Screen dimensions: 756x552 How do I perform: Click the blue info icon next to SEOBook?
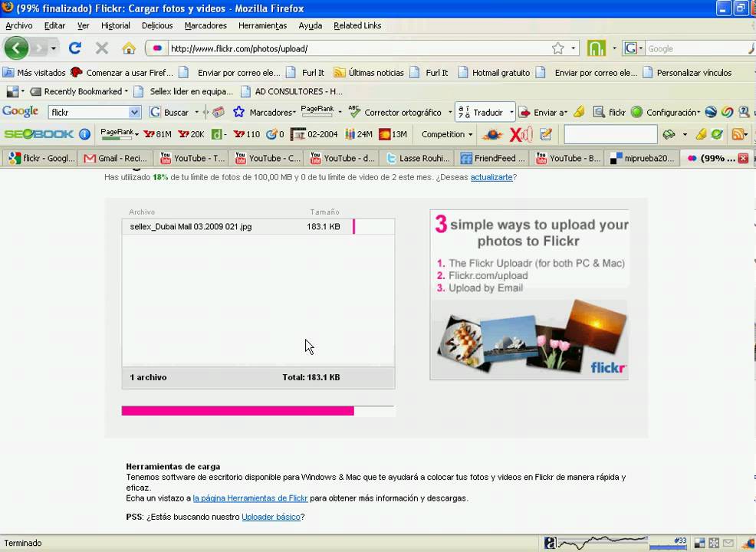point(85,134)
